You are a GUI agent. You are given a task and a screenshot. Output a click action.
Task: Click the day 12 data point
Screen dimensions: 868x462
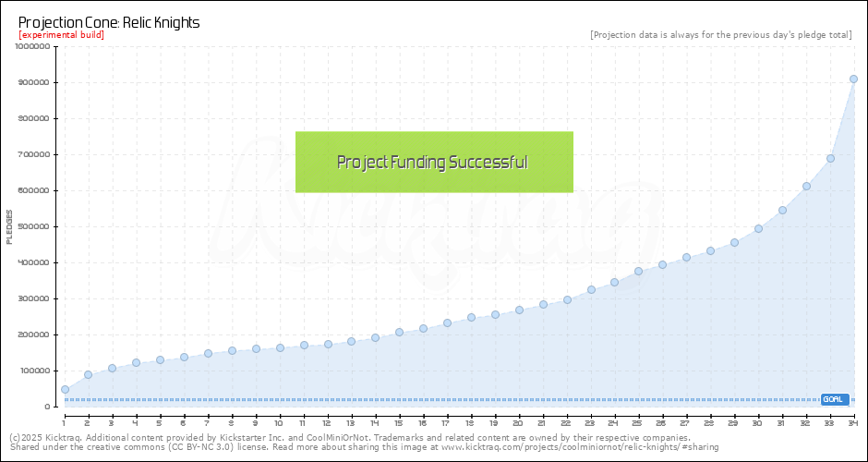(x=328, y=344)
